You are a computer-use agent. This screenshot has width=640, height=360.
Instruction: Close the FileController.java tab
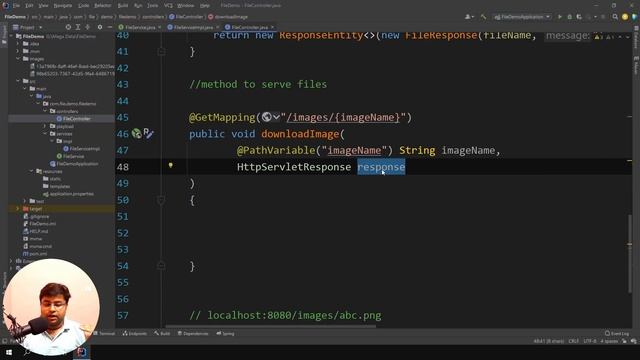pos(273,27)
